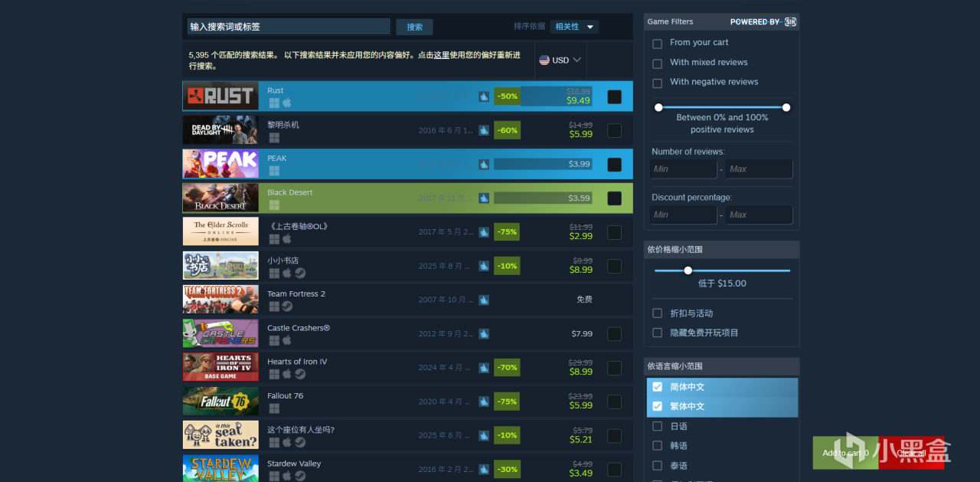
Task: Tick the 折扣与活动 checkbox
Action: [x=657, y=313]
